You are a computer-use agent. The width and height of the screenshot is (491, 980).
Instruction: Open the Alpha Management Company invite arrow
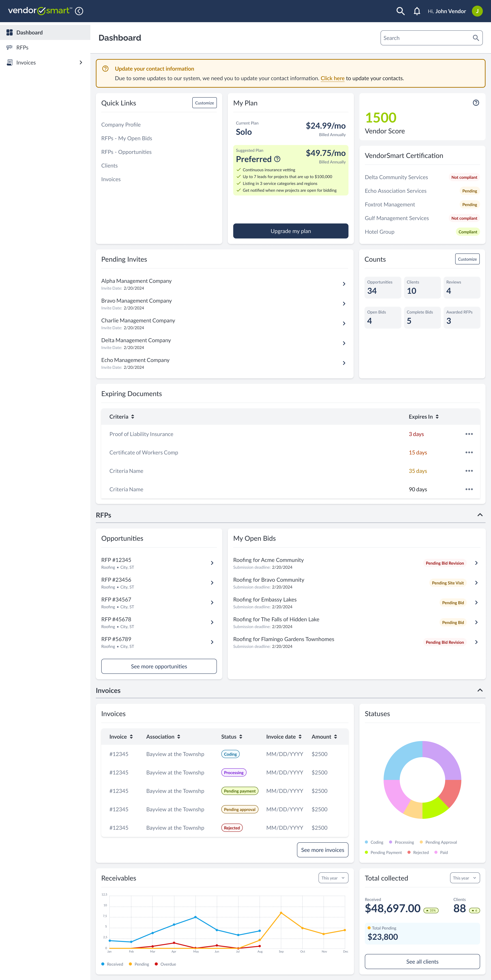click(344, 284)
